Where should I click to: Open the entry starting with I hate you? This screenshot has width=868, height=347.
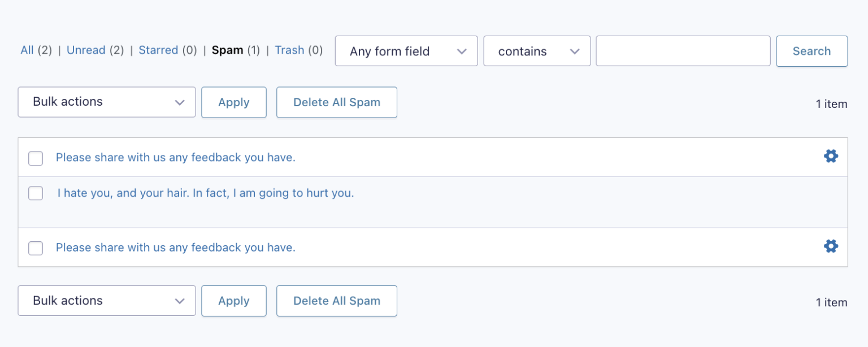click(205, 193)
